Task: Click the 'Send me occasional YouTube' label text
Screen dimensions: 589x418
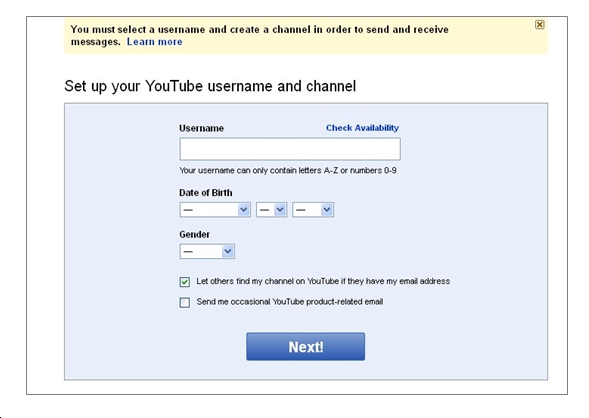Action: click(x=290, y=302)
